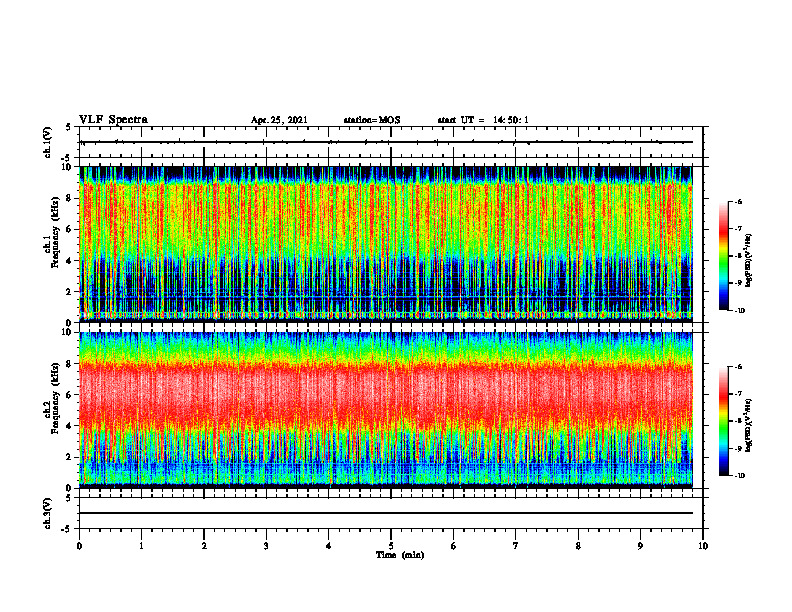792x612 pixels.
Task: Click the "5" tick of ch.1(V) axis
Action: tap(69, 128)
